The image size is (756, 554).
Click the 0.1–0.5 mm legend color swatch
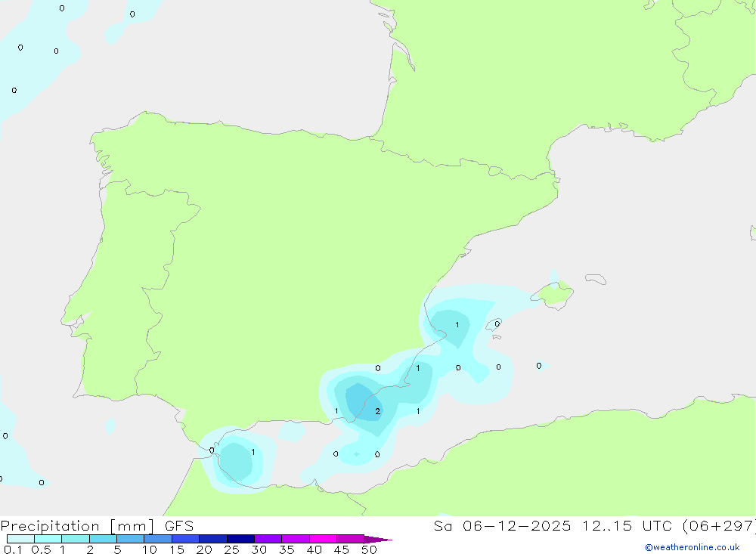[x=20, y=539]
